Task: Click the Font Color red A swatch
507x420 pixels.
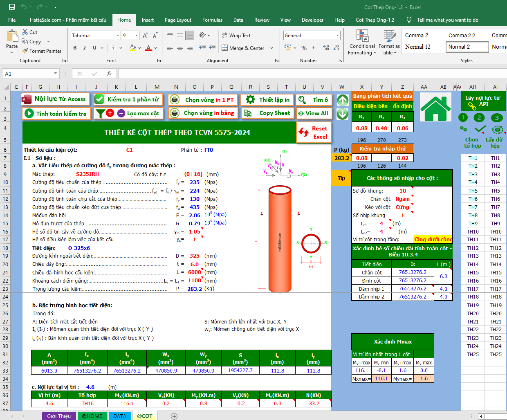Action: [148, 48]
